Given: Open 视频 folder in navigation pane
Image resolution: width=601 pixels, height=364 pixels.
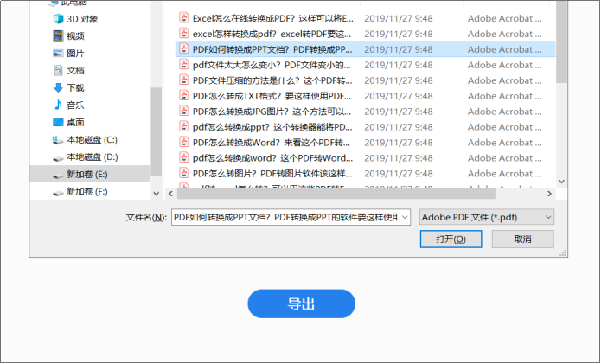Looking at the screenshot, I should click(75, 36).
